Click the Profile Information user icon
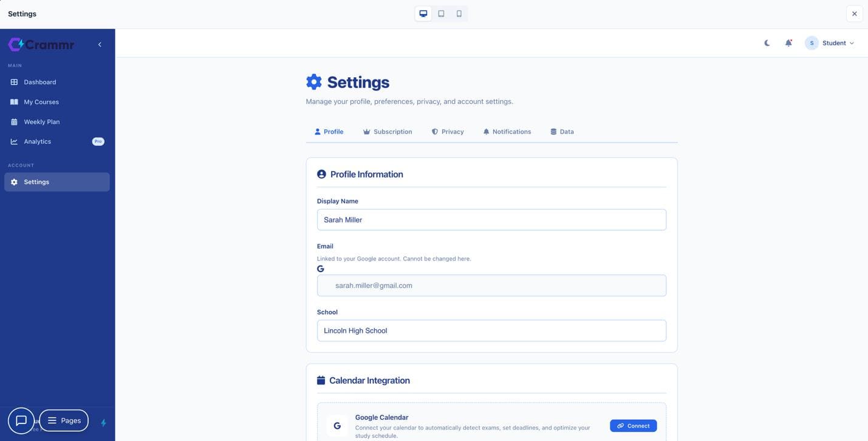868x441 pixels. click(x=321, y=174)
